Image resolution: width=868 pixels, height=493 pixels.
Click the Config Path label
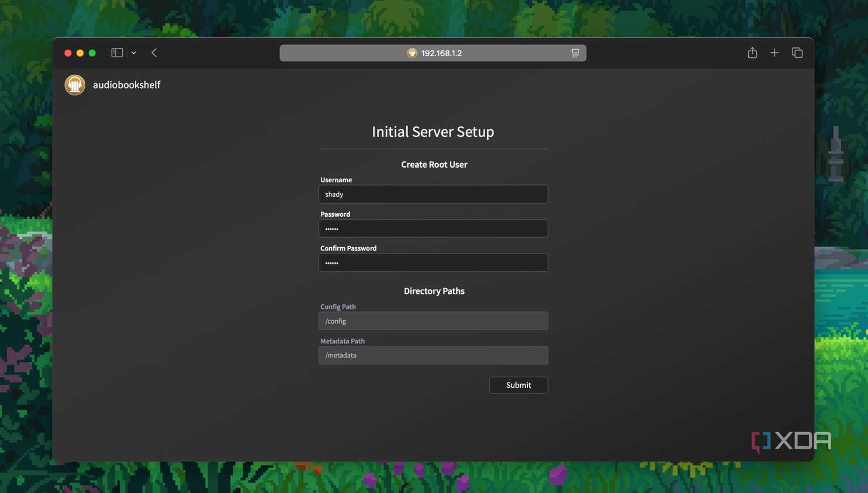(338, 307)
